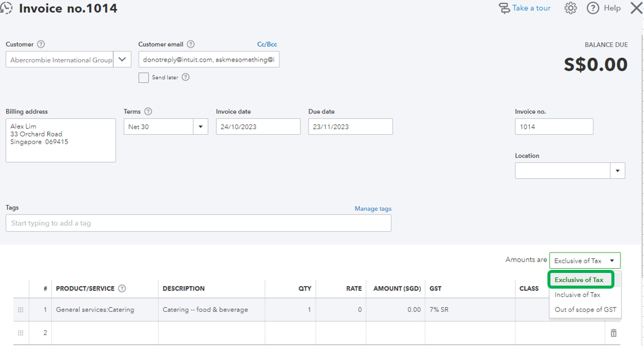Viewport: 644px width, 346px height.
Task: Click the Invoice date field
Action: coord(258,127)
